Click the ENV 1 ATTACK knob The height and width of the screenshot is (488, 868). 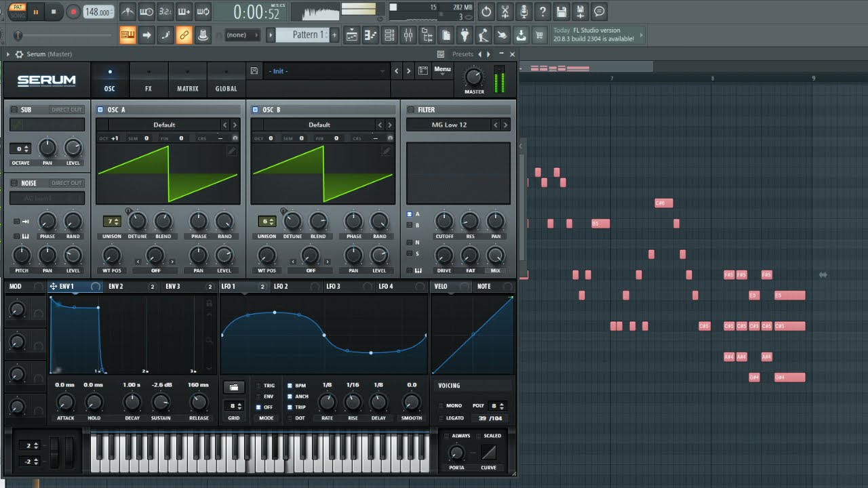pyautogui.click(x=65, y=403)
